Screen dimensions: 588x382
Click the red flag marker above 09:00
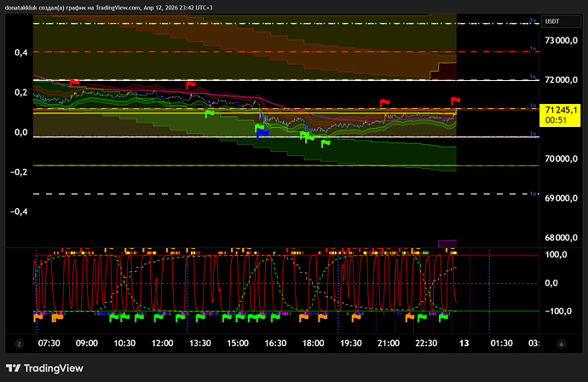pos(75,83)
